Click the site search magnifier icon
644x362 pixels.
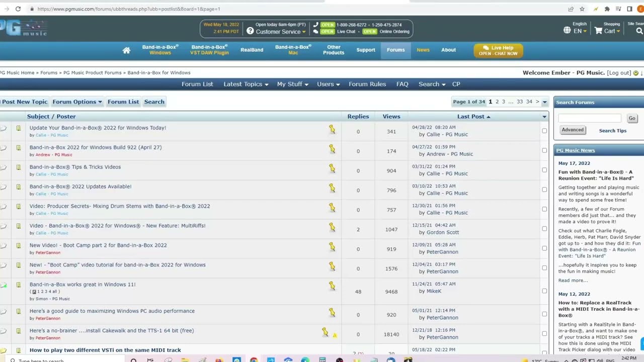point(639,31)
